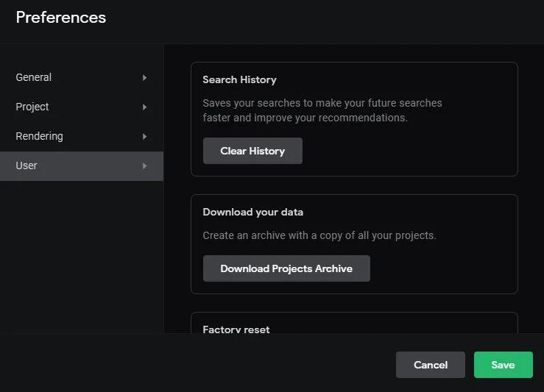Click the 'Create an archive' description text
Image resolution: width=544 pixels, height=392 pixels.
(319, 235)
